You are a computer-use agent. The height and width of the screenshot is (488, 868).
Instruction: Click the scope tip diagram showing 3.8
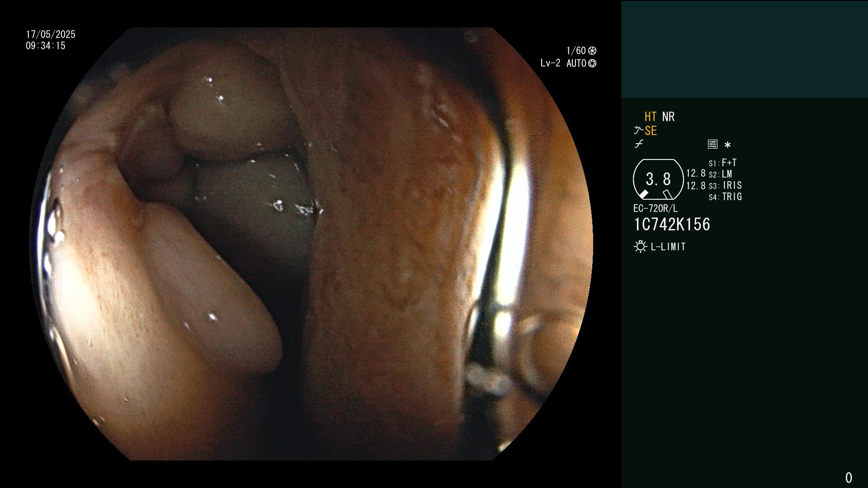pyautogui.click(x=658, y=179)
